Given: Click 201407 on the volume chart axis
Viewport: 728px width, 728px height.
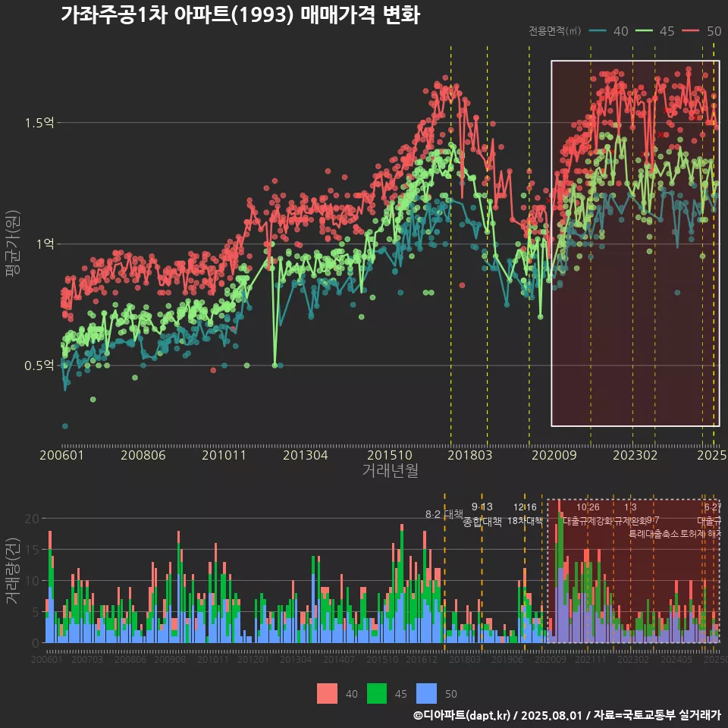Looking at the screenshot, I should [339, 659].
